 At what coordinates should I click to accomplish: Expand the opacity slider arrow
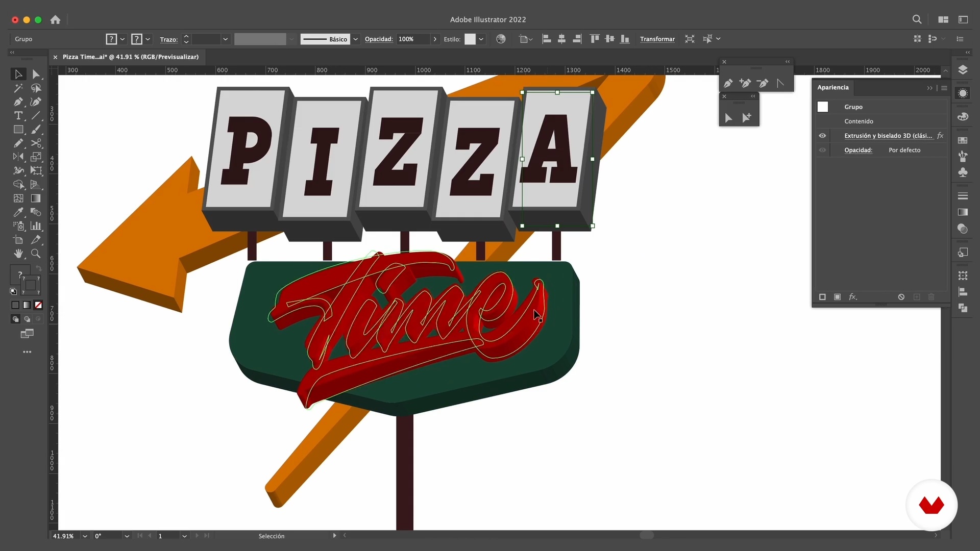[x=435, y=39]
